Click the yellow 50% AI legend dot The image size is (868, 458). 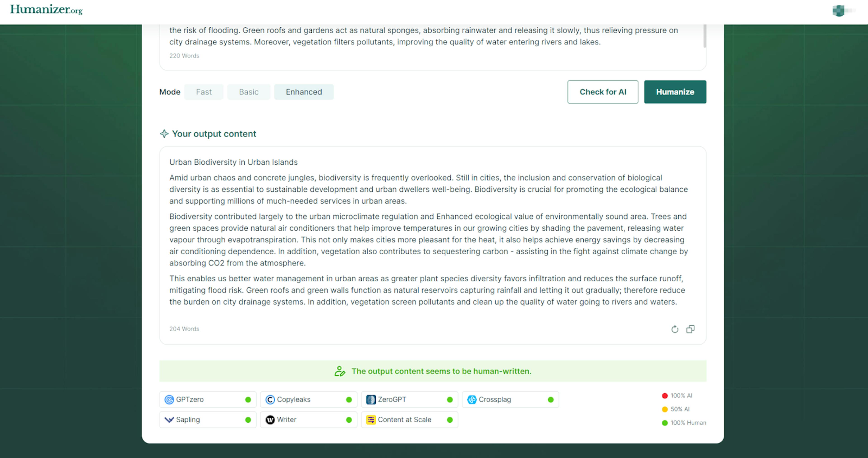coord(665,409)
